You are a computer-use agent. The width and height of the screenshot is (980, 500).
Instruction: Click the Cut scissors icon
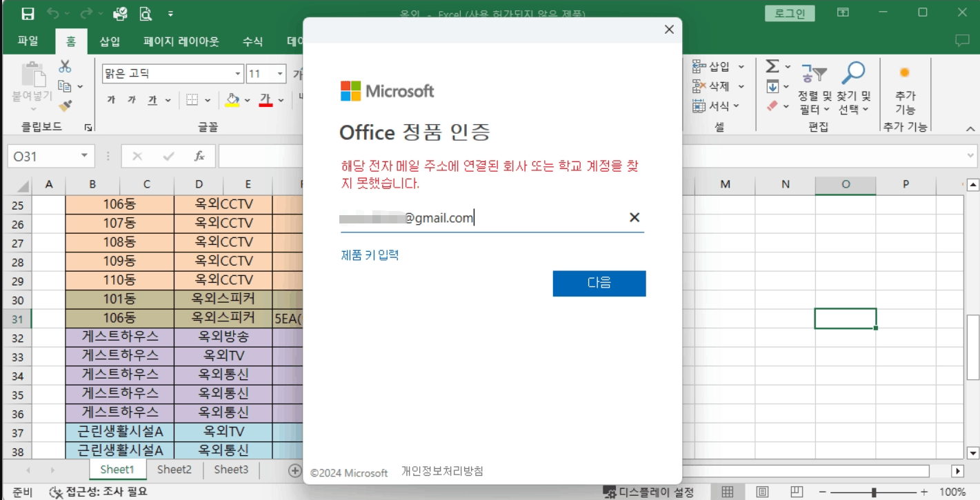tap(65, 66)
